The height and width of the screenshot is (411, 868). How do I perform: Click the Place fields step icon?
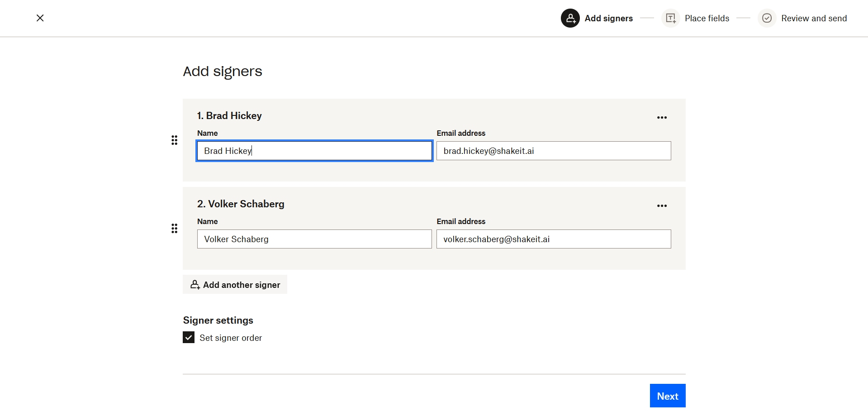671,18
